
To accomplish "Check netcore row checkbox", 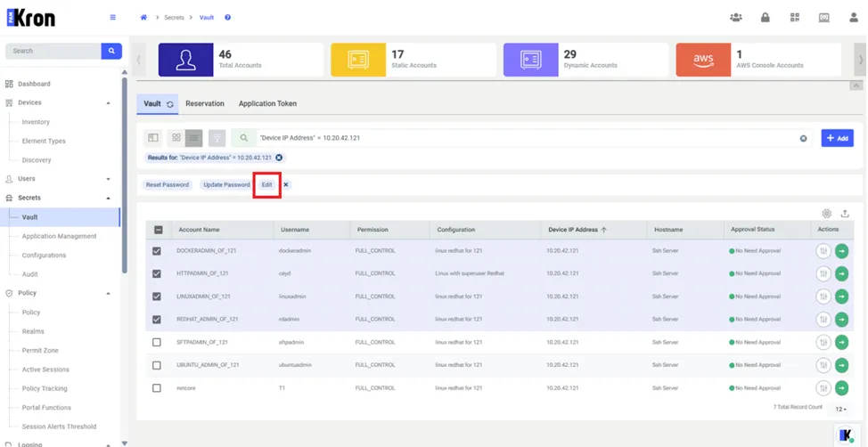I will tap(157, 388).
